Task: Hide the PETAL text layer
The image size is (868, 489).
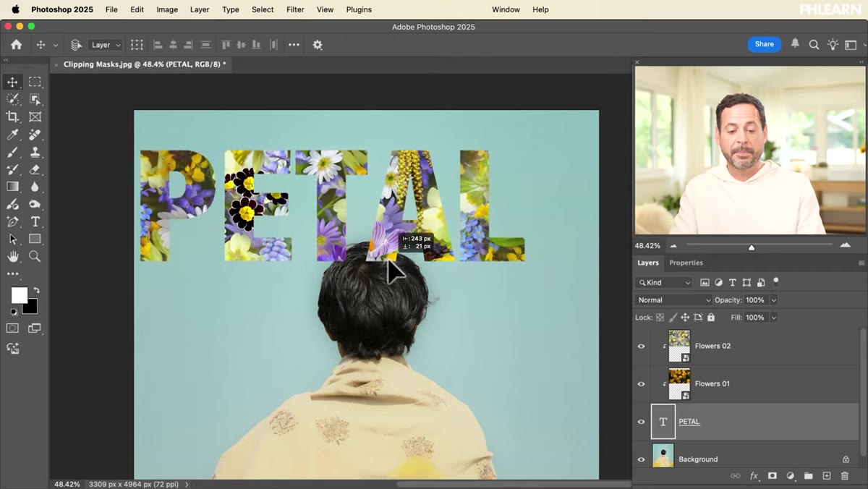Action: pyautogui.click(x=641, y=422)
